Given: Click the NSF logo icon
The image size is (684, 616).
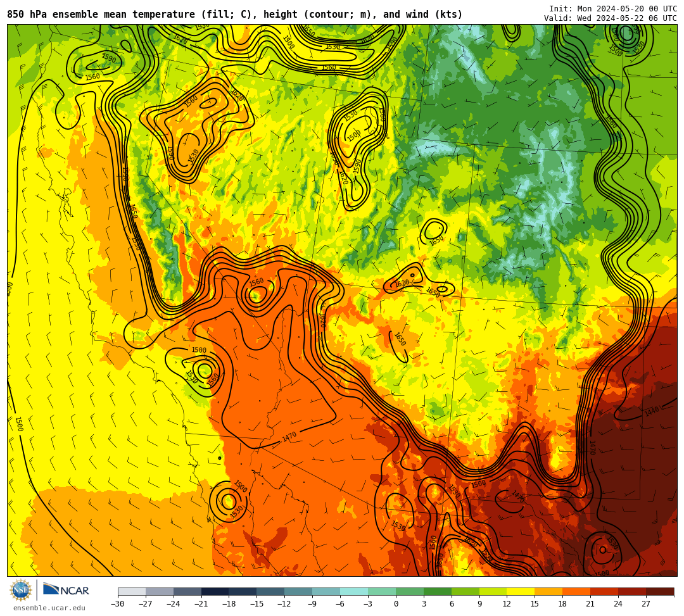Looking at the screenshot, I should (x=21, y=591).
